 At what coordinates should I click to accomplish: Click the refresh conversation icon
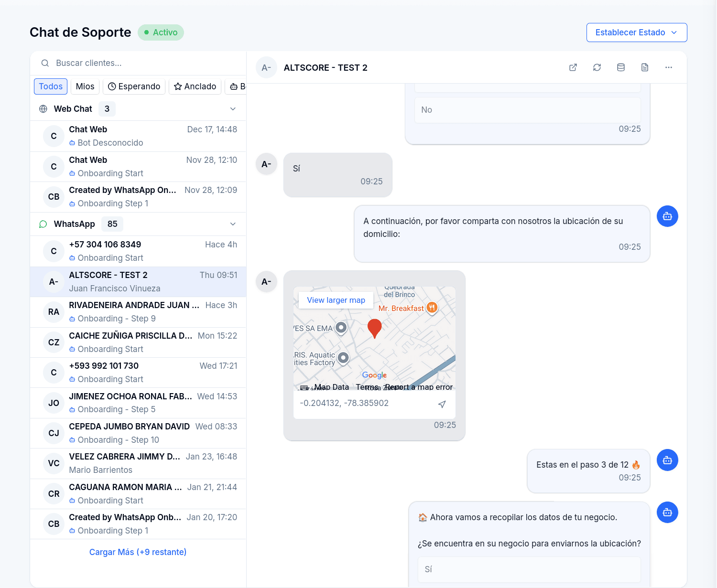(x=597, y=67)
